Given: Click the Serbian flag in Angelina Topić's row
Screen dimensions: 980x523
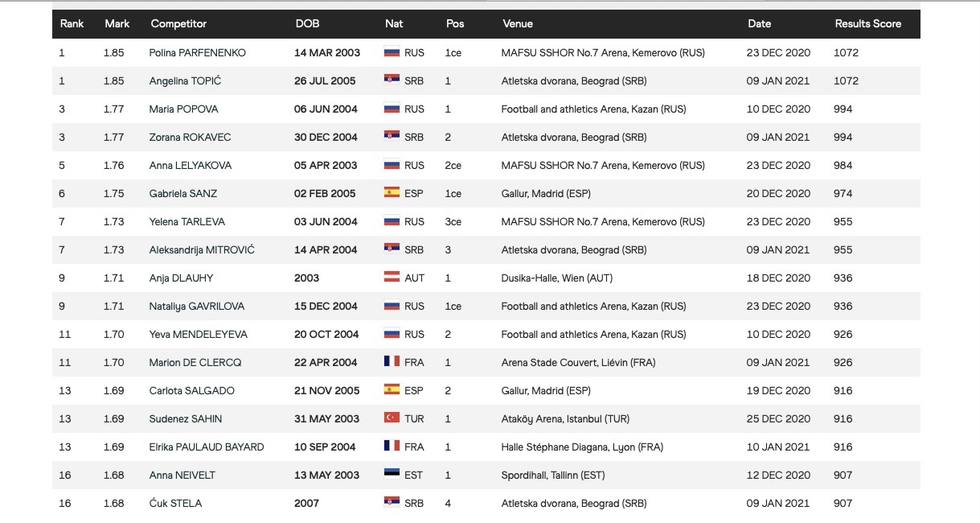Looking at the screenshot, I should click(392, 80).
